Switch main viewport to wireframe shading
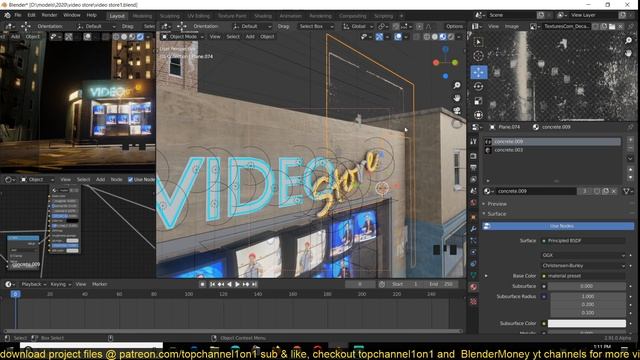Image resolution: width=640 pixels, height=360 pixels. point(427,37)
